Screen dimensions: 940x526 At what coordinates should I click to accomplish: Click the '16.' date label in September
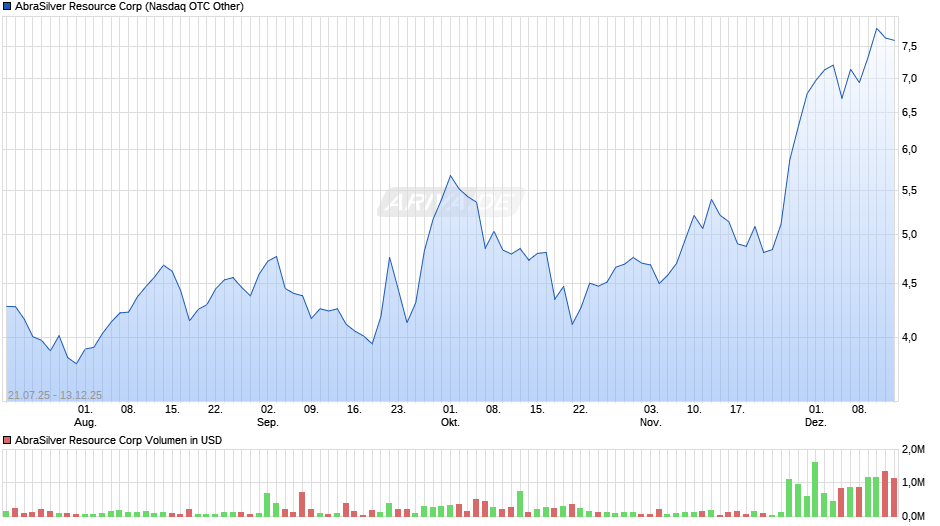point(354,410)
